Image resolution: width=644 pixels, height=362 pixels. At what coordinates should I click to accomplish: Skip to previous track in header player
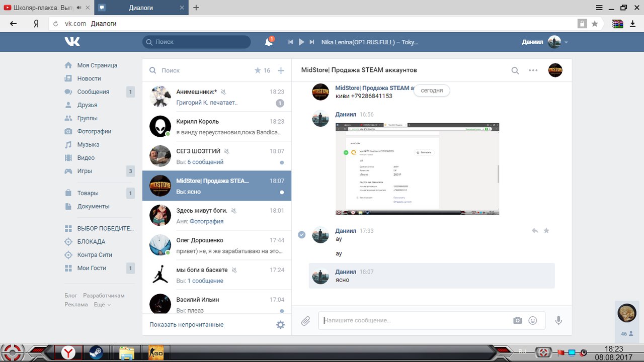[x=290, y=42]
